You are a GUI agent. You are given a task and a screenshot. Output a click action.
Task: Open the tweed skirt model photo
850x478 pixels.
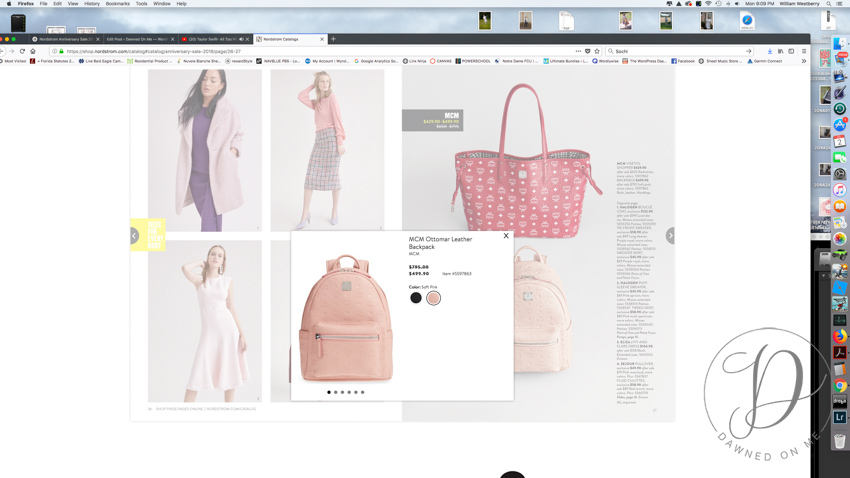tap(327, 150)
